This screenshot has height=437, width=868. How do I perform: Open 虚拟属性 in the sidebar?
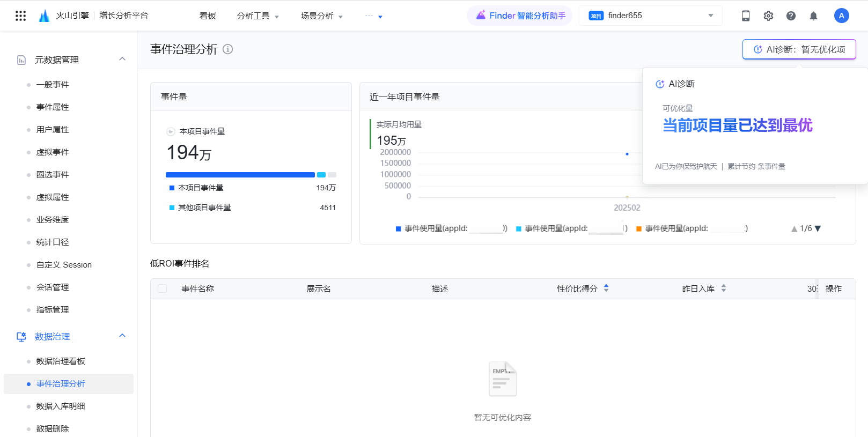[x=53, y=197]
